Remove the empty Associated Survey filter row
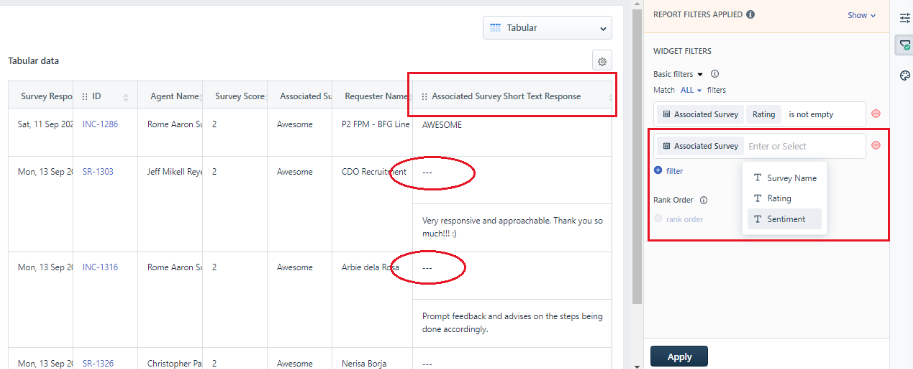The width and height of the screenshot is (913, 369). point(876,146)
